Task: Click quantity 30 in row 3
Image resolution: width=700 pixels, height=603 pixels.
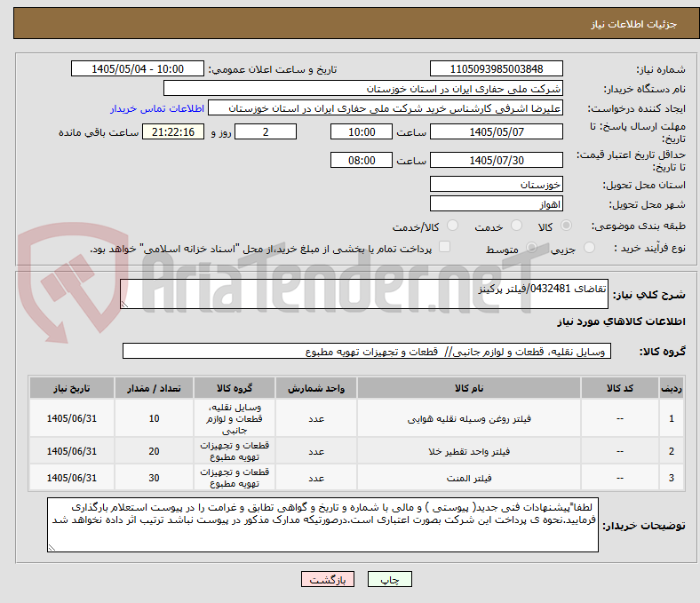Action: 154,478
